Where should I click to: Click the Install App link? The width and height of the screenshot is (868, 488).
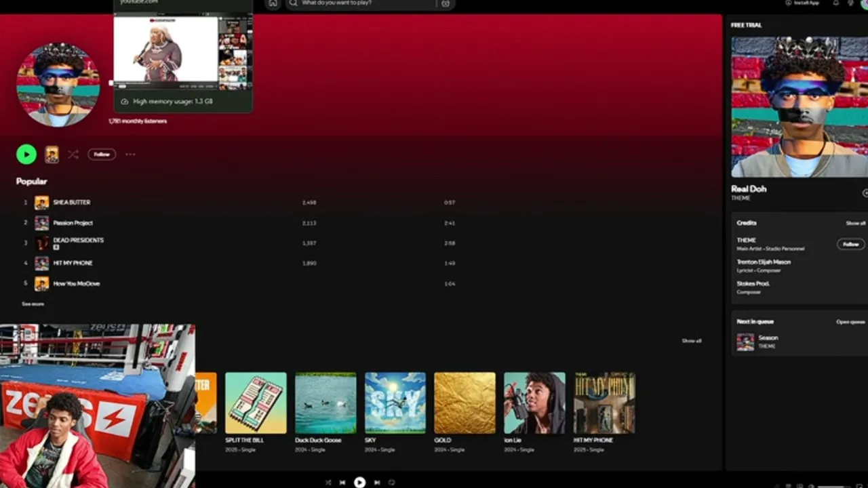click(x=802, y=3)
